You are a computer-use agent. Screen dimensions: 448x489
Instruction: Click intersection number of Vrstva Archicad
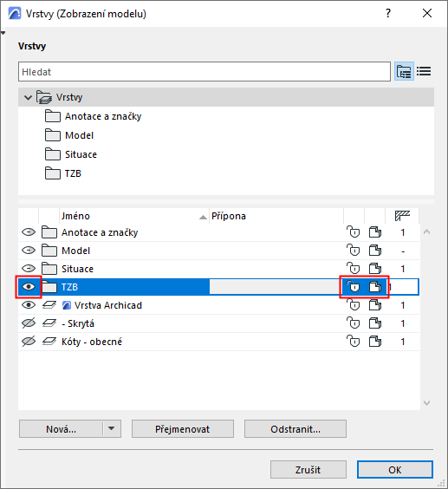(403, 305)
